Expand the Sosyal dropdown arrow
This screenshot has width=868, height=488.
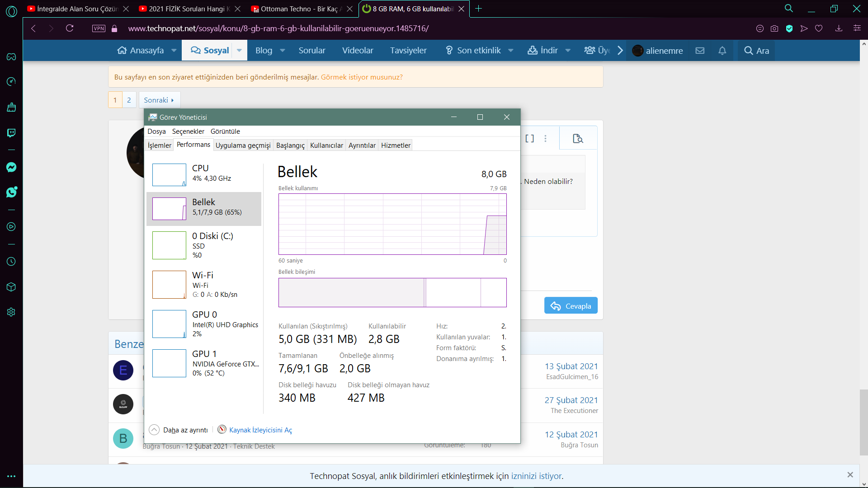pyautogui.click(x=239, y=51)
